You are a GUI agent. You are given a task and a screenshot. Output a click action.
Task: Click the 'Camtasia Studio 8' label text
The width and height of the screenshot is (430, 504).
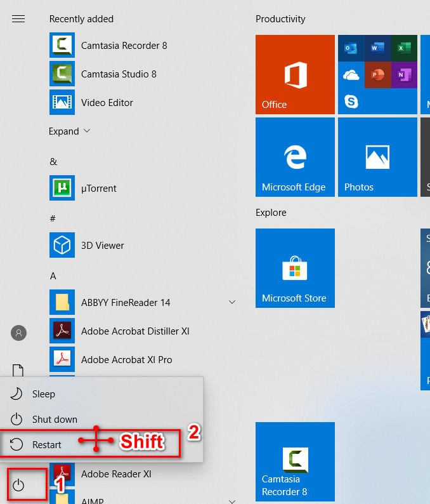pos(119,74)
